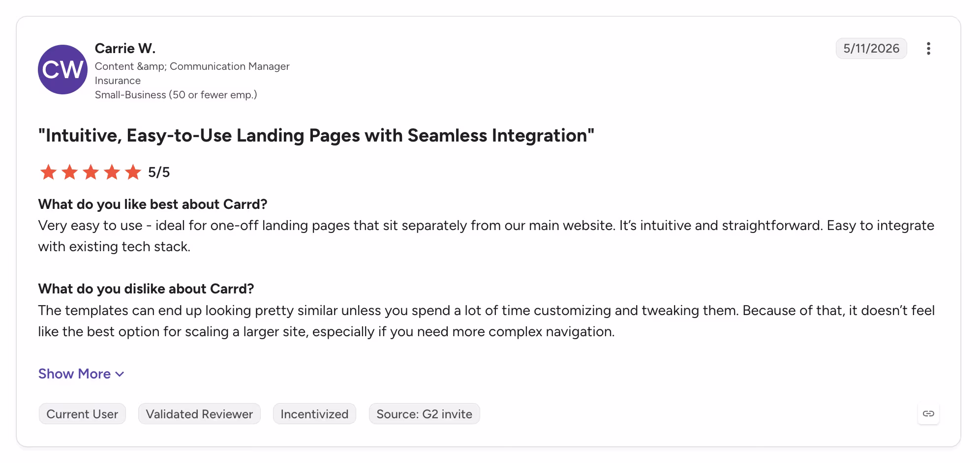Select the Current User tag
Image resolution: width=980 pixels, height=463 pixels.
[82, 414]
